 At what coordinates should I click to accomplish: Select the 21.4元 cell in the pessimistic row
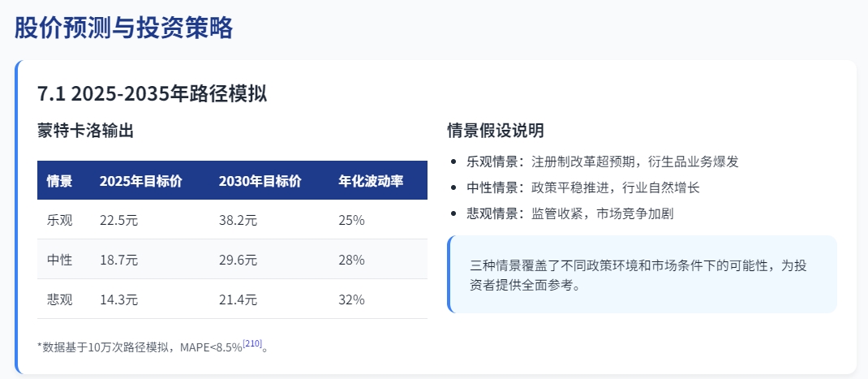(238, 299)
